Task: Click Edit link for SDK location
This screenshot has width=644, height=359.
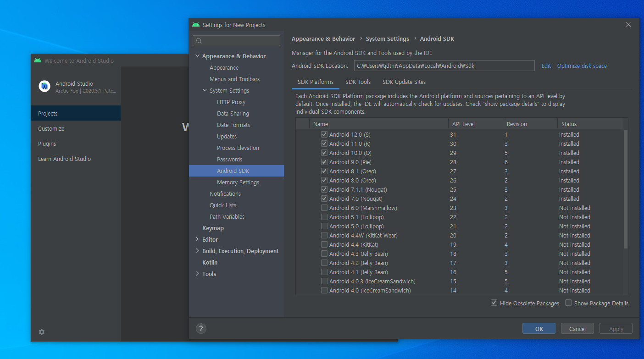Action: click(x=546, y=66)
